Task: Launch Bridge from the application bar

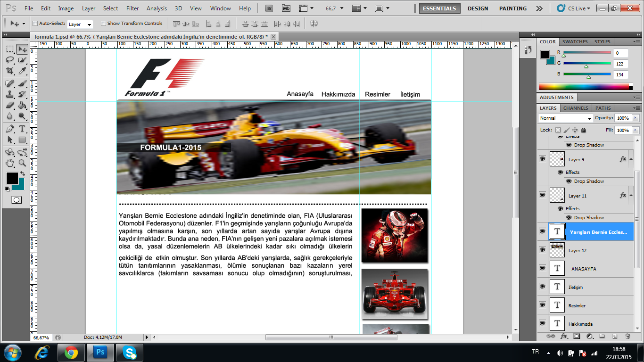Action: 269,8
